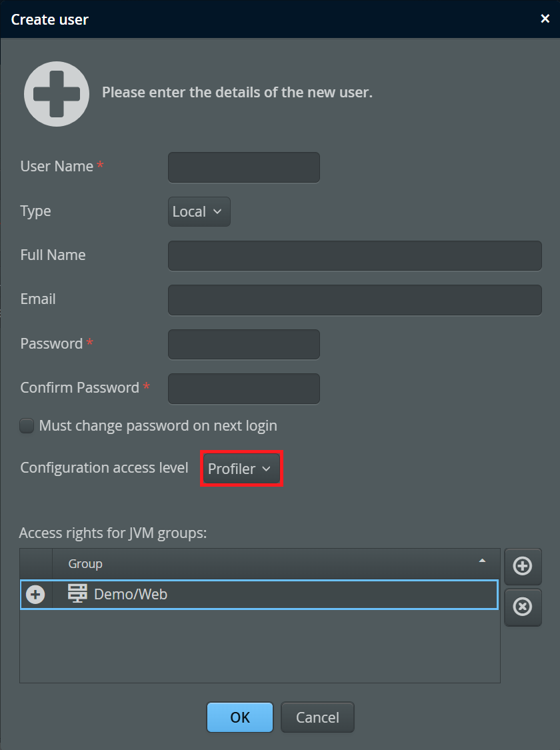Image resolution: width=560 pixels, height=750 pixels.
Task: Click into the Full Name field
Action: point(355,256)
